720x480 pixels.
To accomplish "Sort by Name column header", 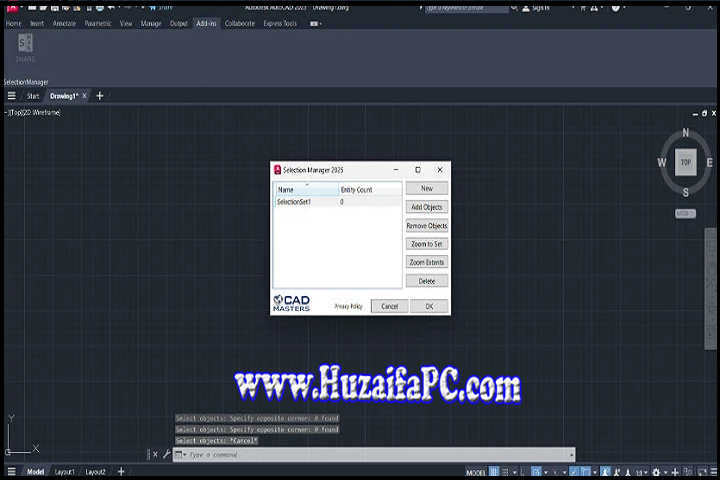I will point(307,189).
